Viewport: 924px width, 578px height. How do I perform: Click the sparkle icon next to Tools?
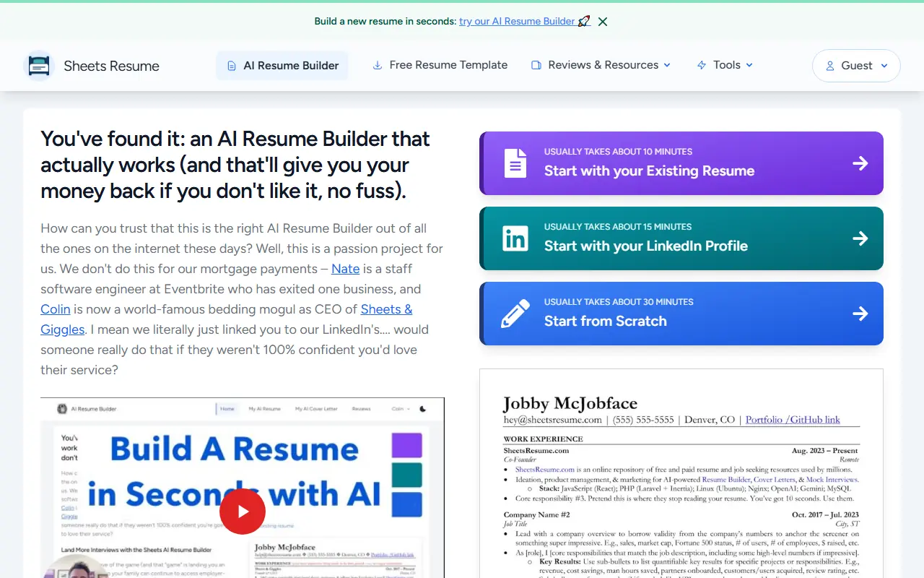click(702, 65)
